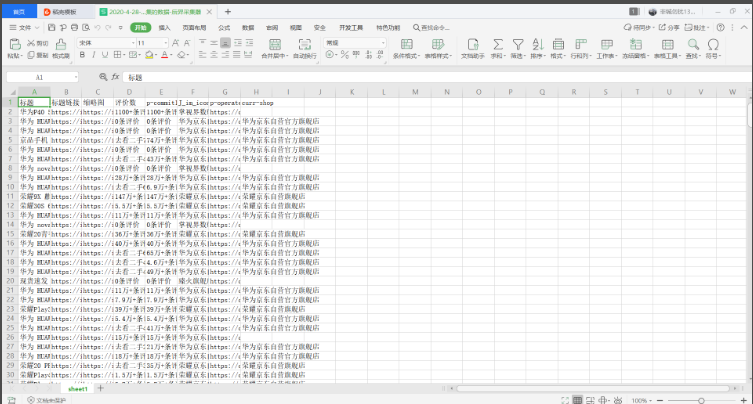Toggle top vertical alignment button
This screenshot has width=753, height=404.
click(203, 43)
